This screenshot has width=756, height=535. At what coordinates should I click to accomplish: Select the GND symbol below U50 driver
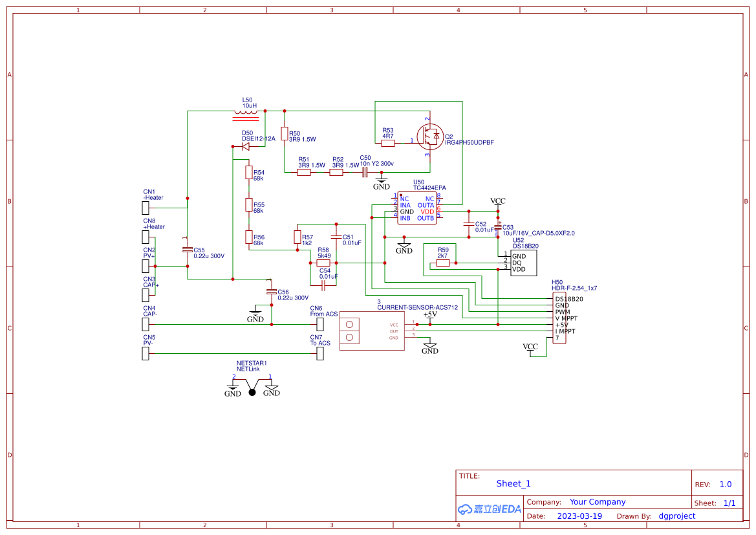click(x=404, y=247)
